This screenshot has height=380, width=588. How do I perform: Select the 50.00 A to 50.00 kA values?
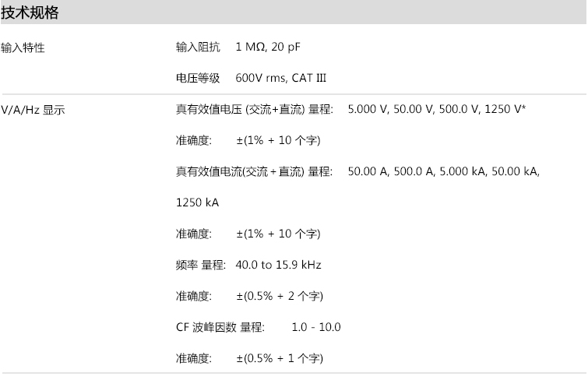pyautogui.click(x=444, y=171)
